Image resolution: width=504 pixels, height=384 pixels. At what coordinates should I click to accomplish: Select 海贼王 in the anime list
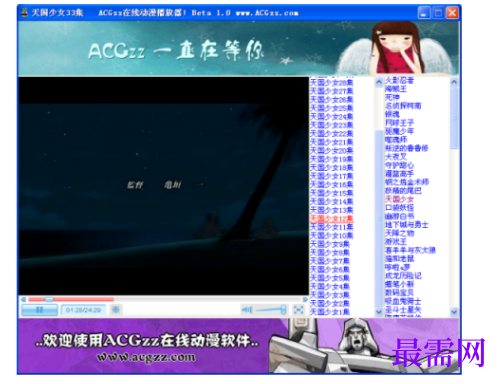[396, 89]
